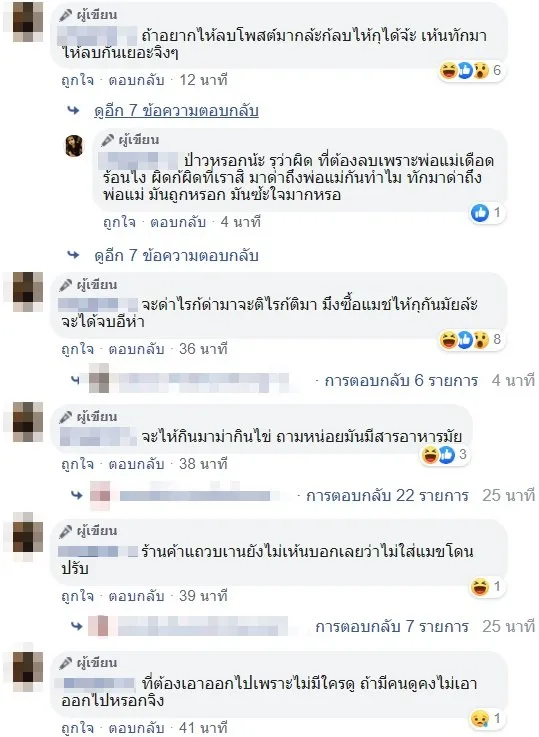Click the thumbs-up reaction on the 4 นาที reply
The height and width of the screenshot is (737, 539).
coord(480,213)
